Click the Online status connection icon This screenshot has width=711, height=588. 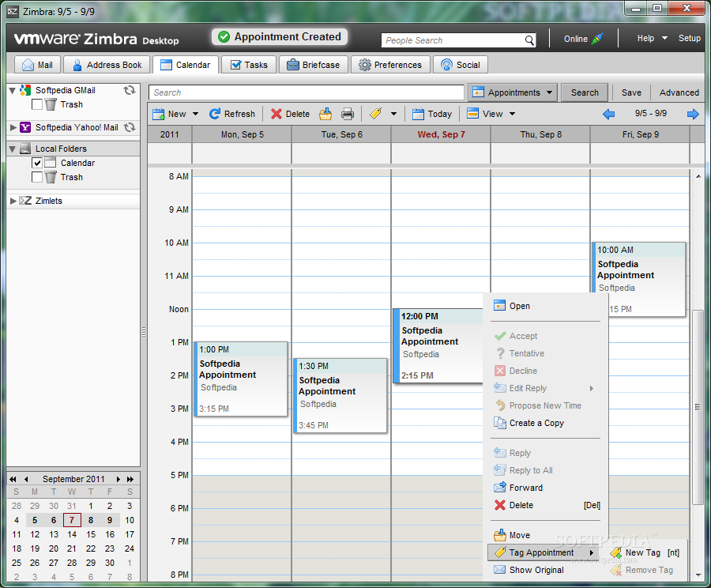tap(598, 39)
